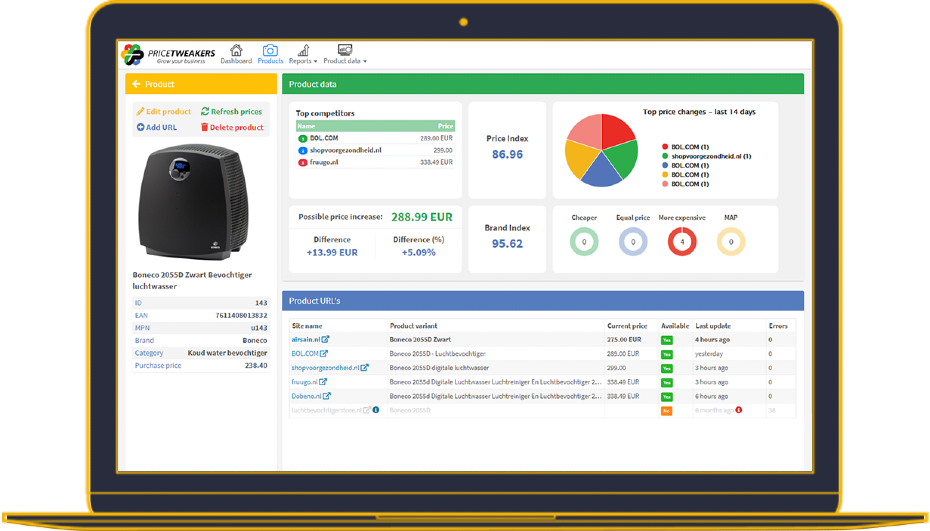Image resolution: width=930 pixels, height=531 pixels.
Task: Click the Product variant column header
Action: [x=413, y=326]
